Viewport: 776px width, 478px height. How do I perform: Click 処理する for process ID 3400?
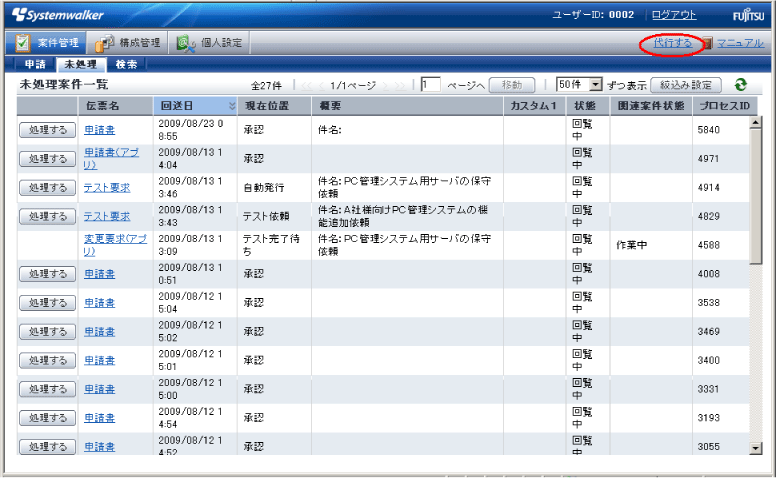pos(48,360)
